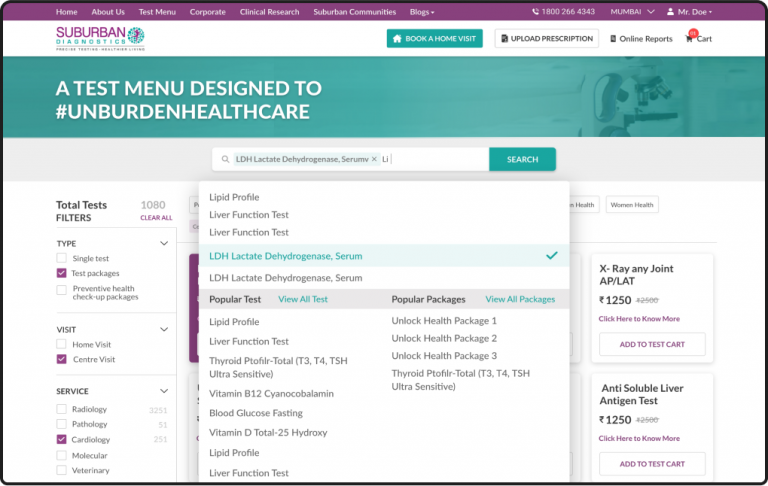Click CLEAR ALL filters link
The height and width of the screenshot is (486, 768).
(x=156, y=218)
